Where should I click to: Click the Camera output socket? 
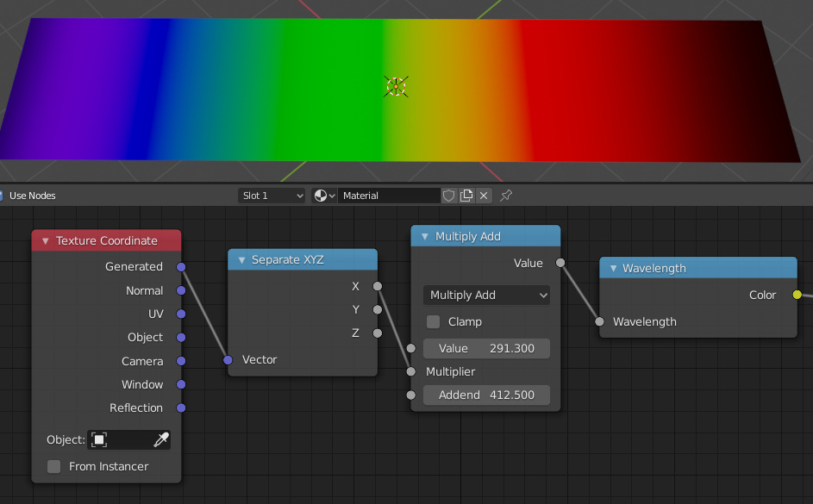(181, 361)
